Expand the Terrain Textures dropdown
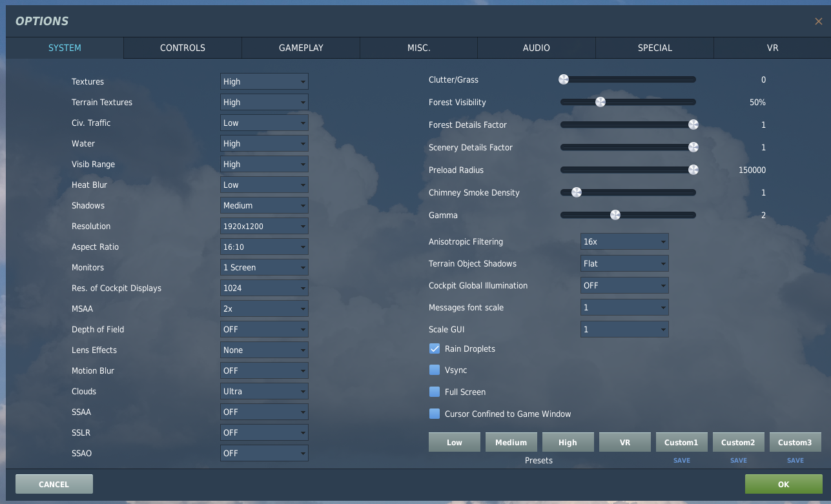Screen dimensions: 831x504 264,102
